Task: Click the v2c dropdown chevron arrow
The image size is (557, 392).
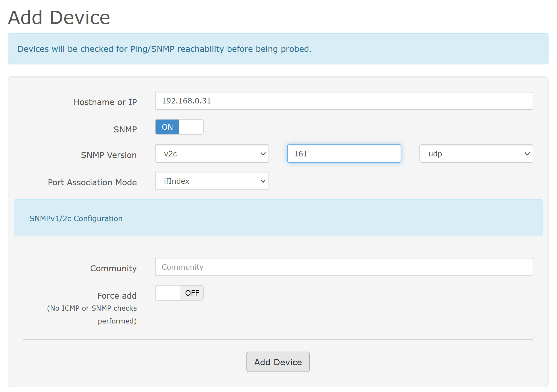Action: coord(263,154)
